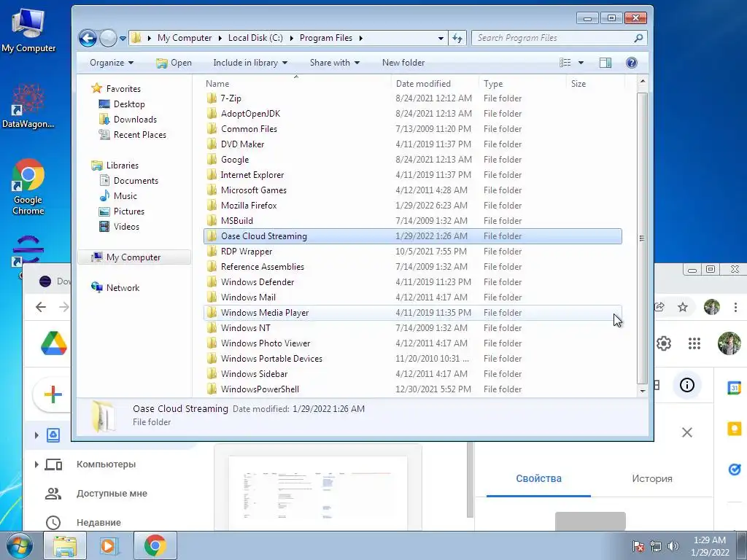The height and width of the screenshot is (560, 747).
Task: Open the Organize menu
Action: (x=112, y=63)
